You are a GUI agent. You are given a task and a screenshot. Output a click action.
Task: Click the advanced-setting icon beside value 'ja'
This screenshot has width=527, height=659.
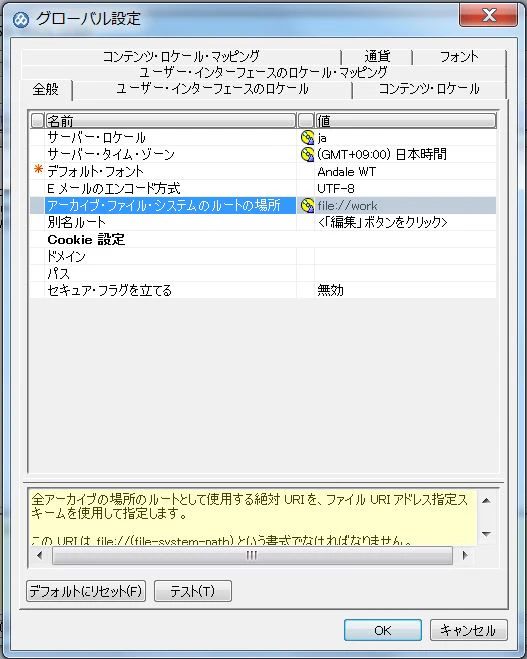[307, 137]
